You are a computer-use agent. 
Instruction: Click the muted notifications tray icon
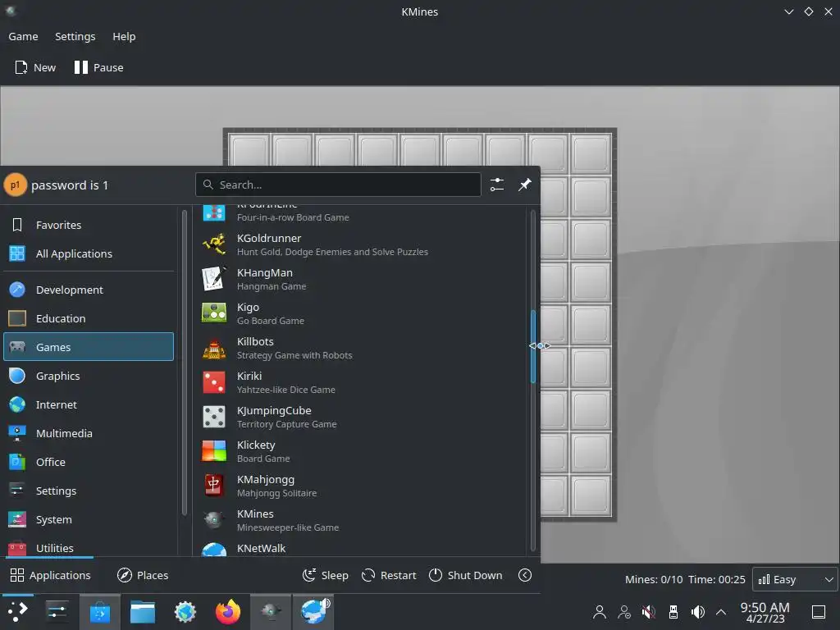coord(648,612)
